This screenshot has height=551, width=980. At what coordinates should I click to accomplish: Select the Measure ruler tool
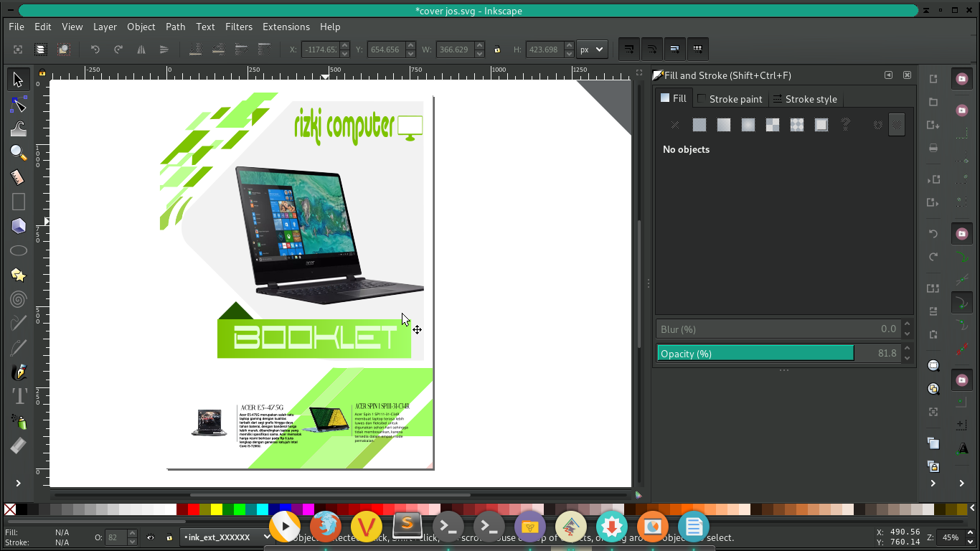coord(19,177)
